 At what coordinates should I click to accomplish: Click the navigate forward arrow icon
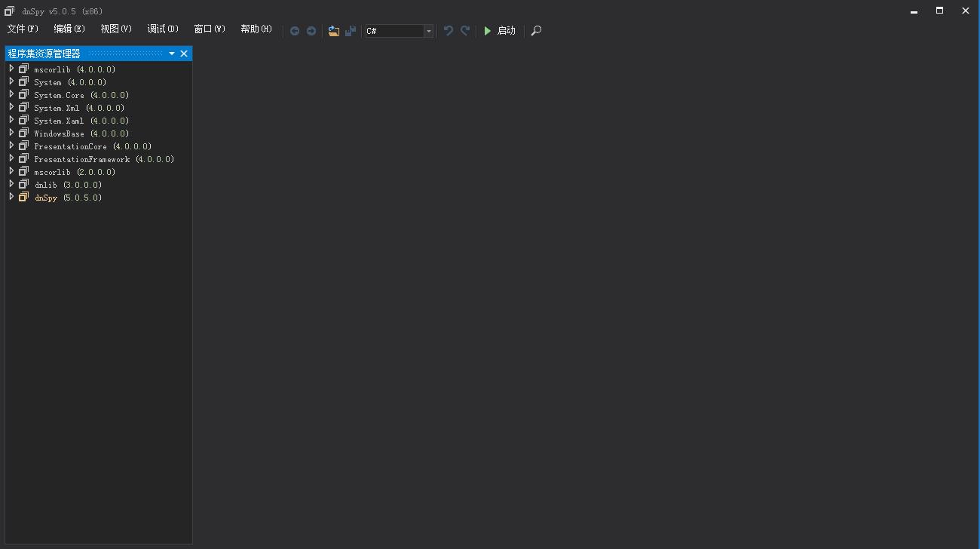(311, 31)
